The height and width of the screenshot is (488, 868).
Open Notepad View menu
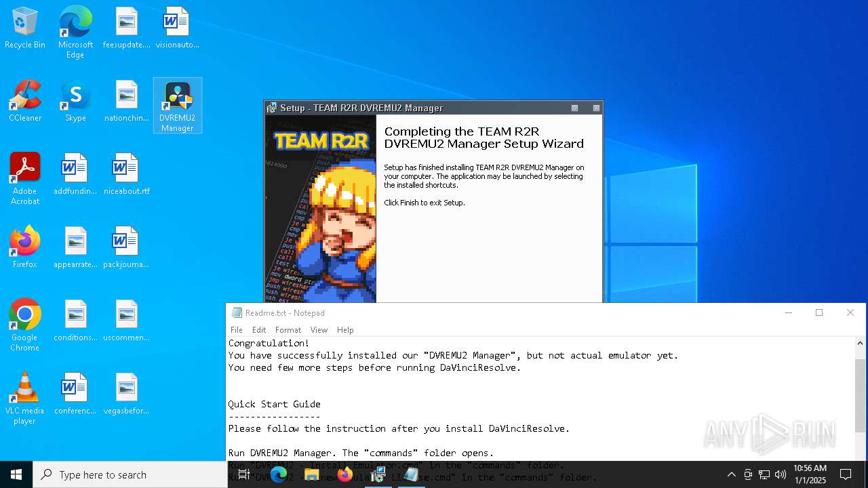click(319, 330)
